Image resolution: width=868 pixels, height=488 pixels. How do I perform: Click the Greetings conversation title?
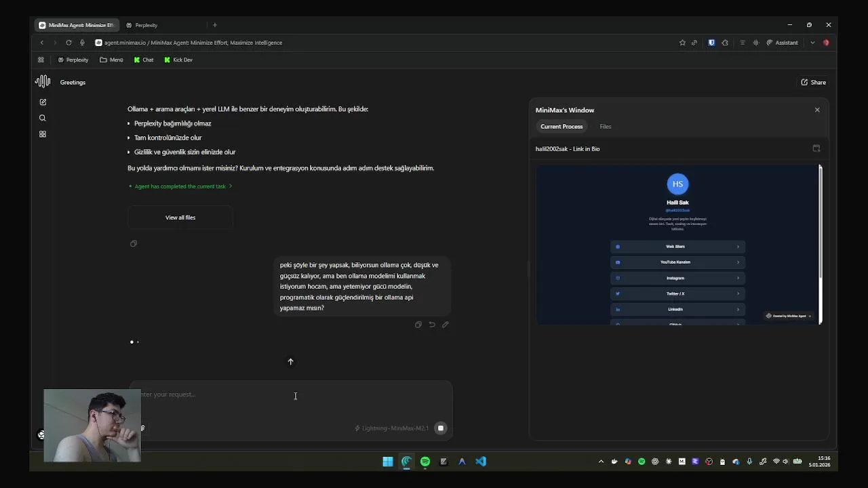pos(73,83)
